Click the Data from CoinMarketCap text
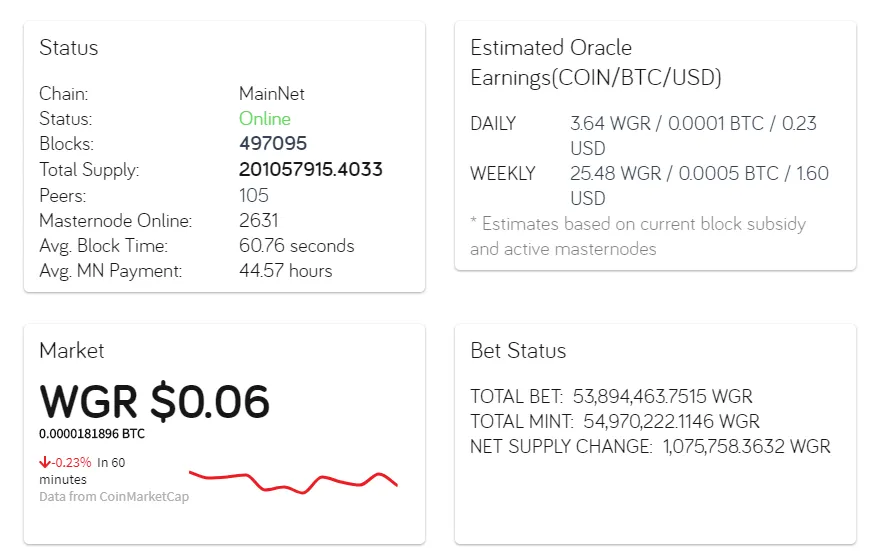 point(114,497)
